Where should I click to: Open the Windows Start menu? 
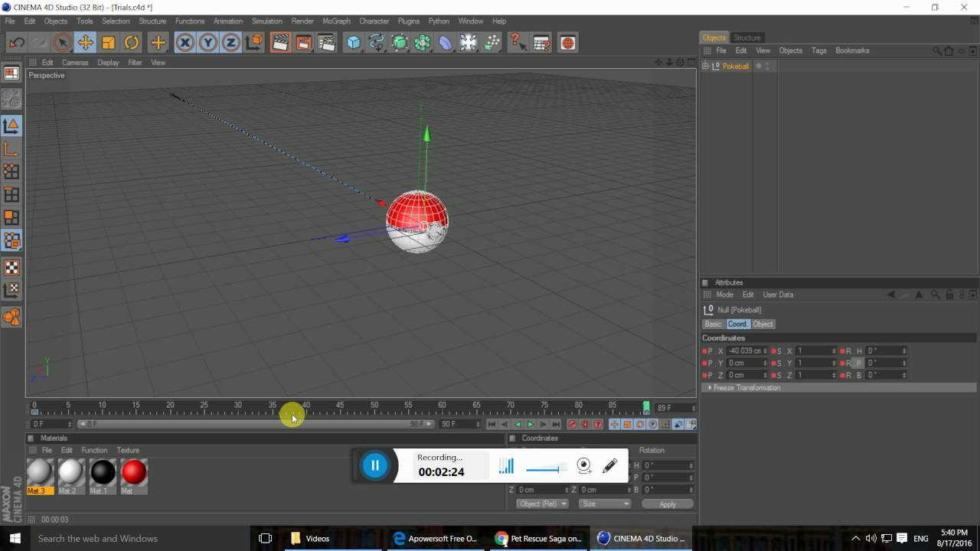pyautogui.click(x=15, y=538)
